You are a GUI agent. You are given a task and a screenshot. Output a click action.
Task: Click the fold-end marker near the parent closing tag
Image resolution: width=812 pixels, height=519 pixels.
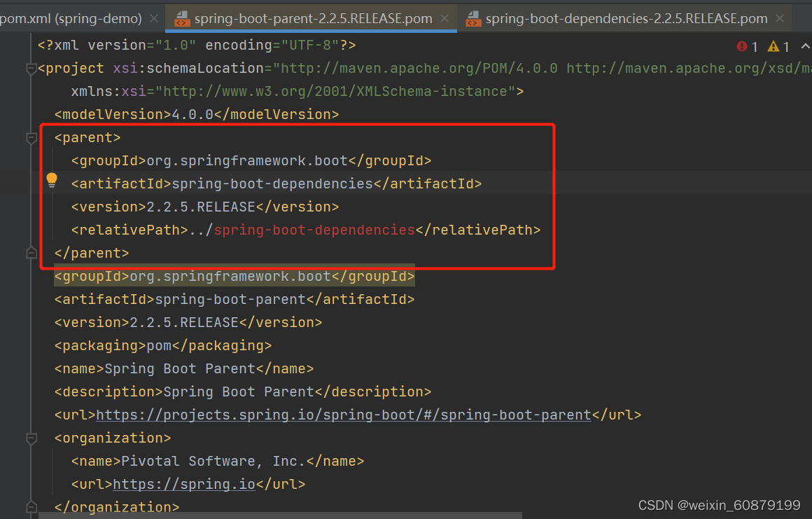(31, 253)
